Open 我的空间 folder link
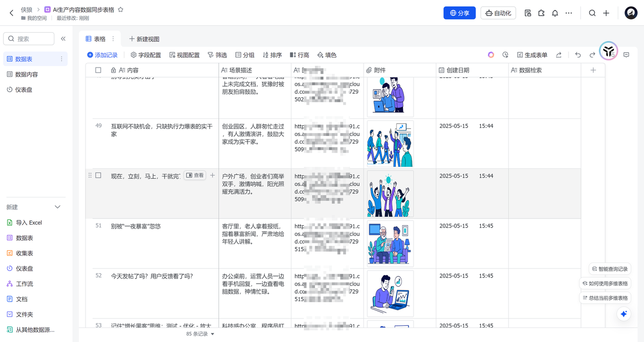The height and width of the screenshot is (342, 644). coord(34,18)
